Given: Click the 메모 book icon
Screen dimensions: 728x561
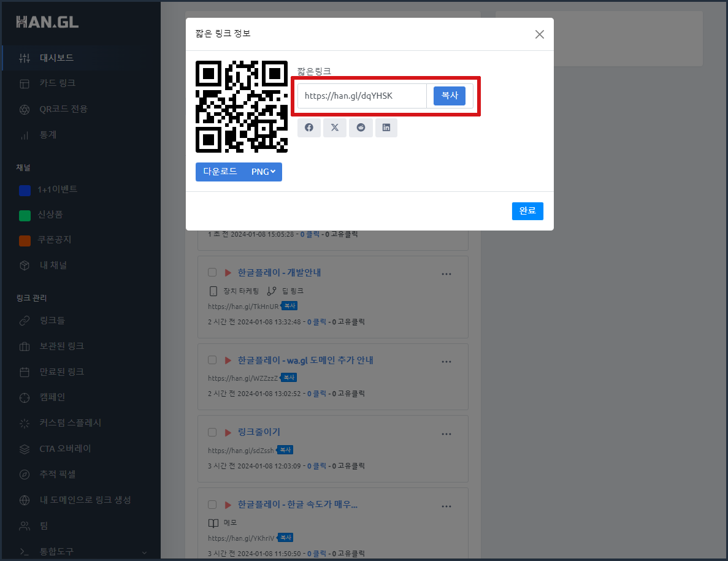Looking at the screenshot, I should (213, 523).
